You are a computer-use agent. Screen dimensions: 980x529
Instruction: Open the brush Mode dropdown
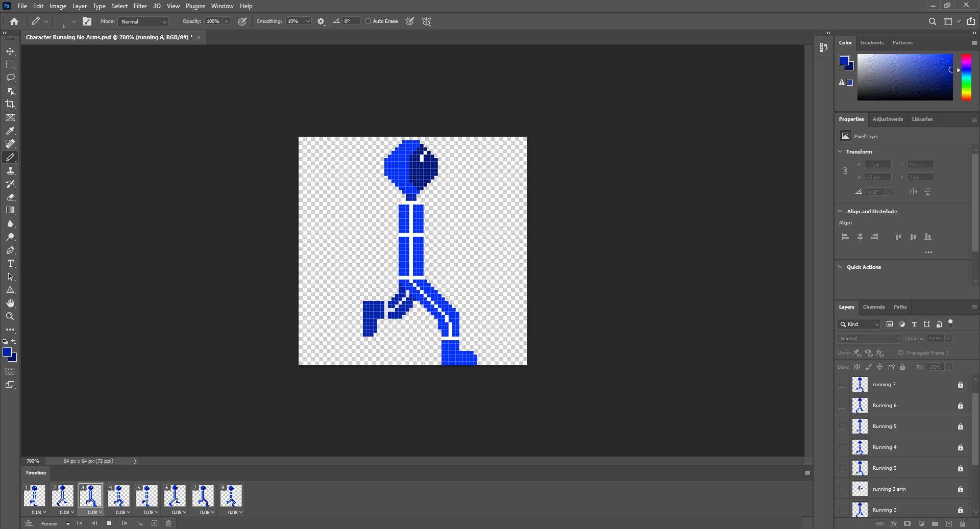(143, 21)
